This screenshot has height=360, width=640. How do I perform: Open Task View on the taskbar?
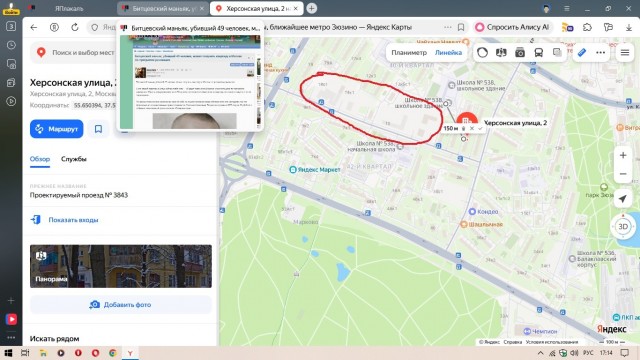pos(25,353)
